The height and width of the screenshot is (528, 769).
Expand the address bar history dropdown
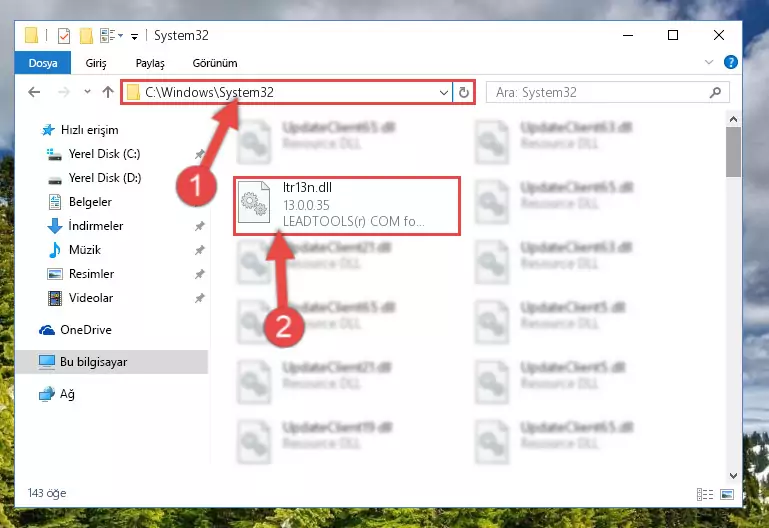coord(443,92)
